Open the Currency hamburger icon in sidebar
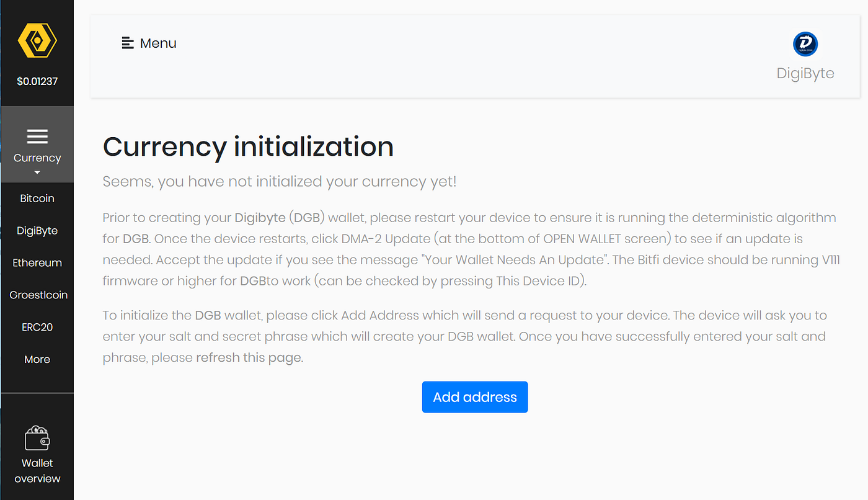 pos(37,136)
